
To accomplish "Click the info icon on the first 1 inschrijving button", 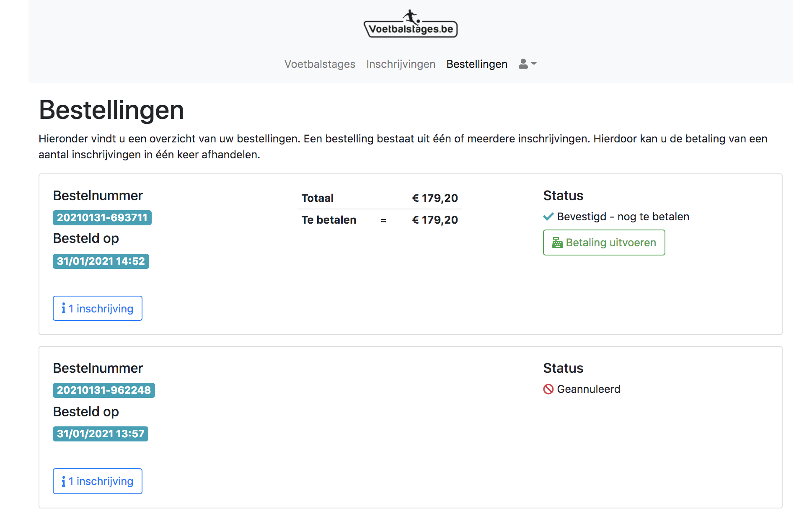I will coord(63,308).
